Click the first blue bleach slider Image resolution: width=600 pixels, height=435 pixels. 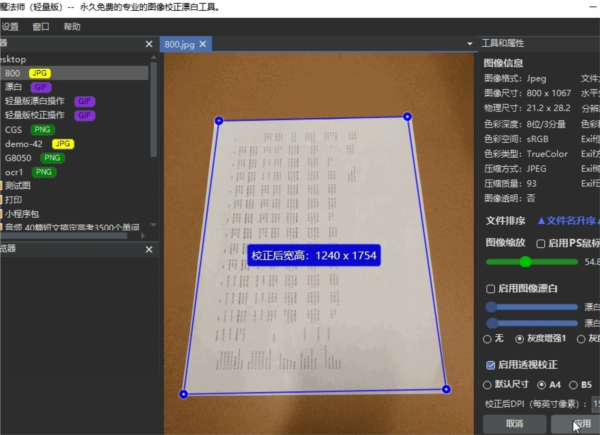pos(532,307)
